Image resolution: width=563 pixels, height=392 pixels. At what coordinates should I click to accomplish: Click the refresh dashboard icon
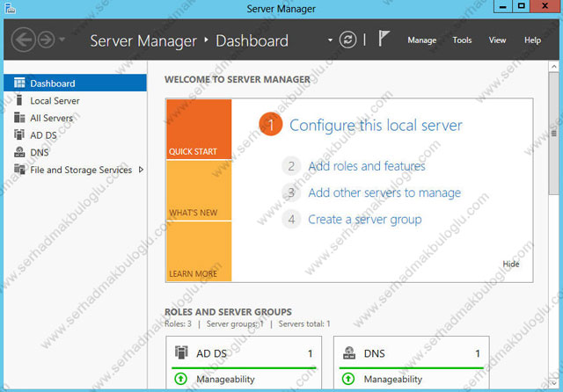[347, 40]
